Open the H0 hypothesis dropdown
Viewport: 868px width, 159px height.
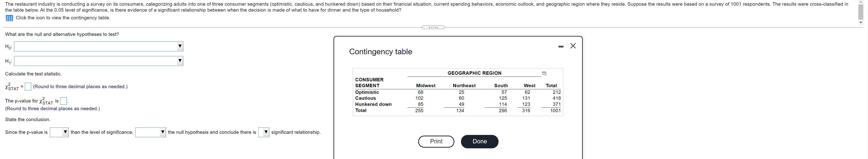click(180, 46)
